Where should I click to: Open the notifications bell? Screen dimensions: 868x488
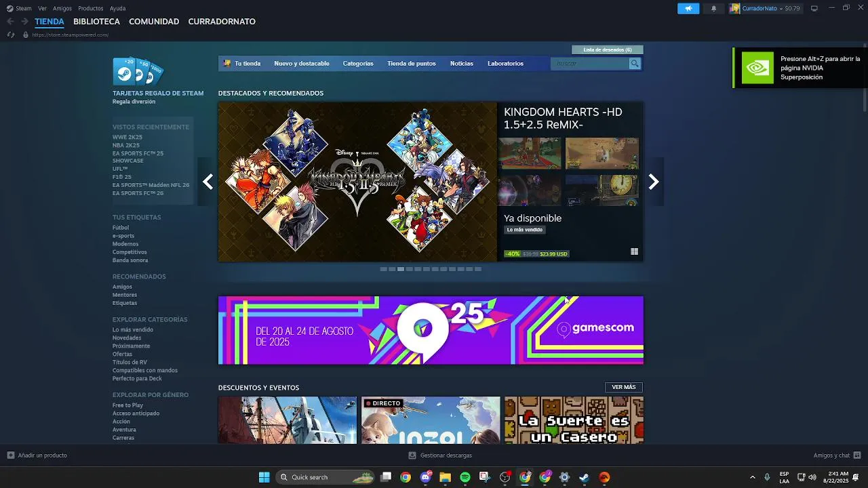(713, 9)
